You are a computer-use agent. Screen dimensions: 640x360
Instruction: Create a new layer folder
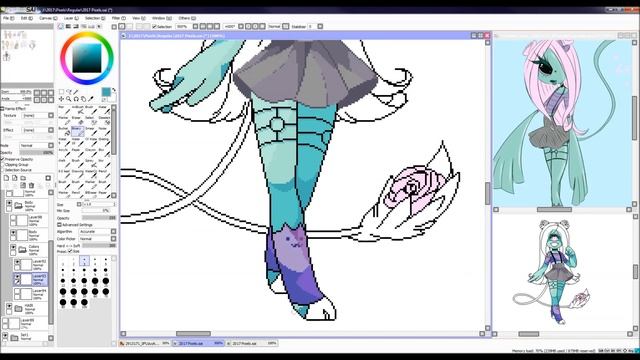click(23, 178)
